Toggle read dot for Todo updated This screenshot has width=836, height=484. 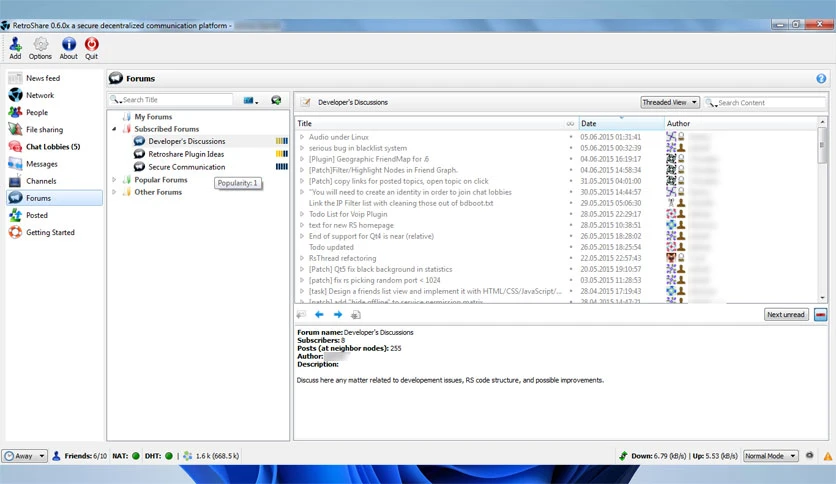point(570,247)
